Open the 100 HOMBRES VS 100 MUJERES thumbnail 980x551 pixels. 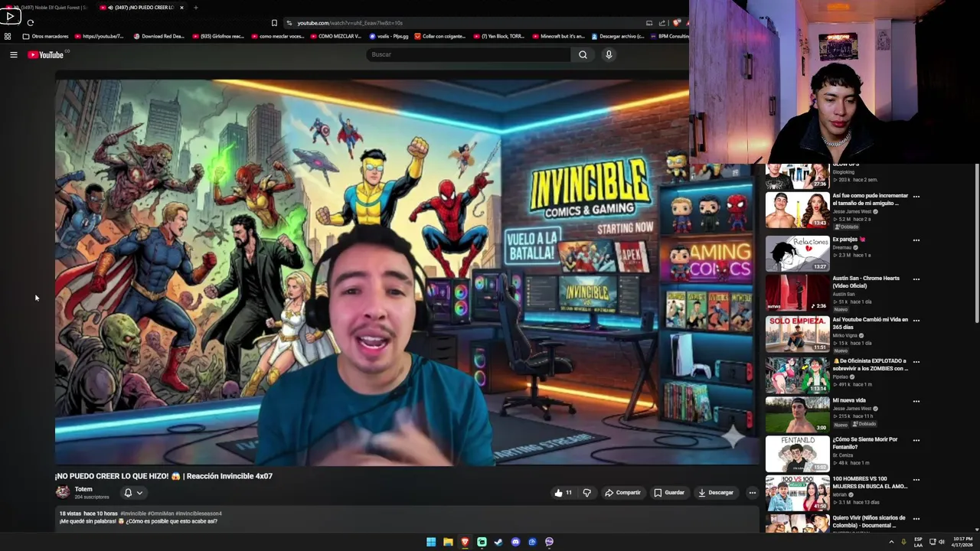[797, 494]
